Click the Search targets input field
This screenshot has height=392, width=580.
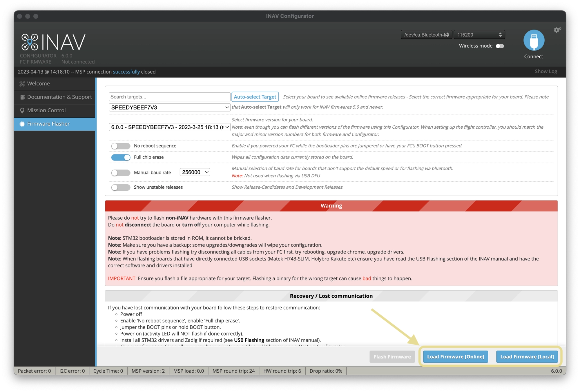pos(169,97)
